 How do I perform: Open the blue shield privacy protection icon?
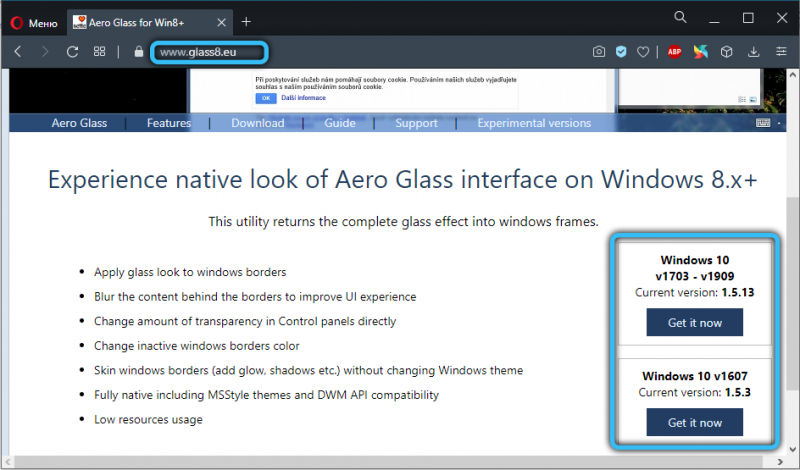click(621, 52)
